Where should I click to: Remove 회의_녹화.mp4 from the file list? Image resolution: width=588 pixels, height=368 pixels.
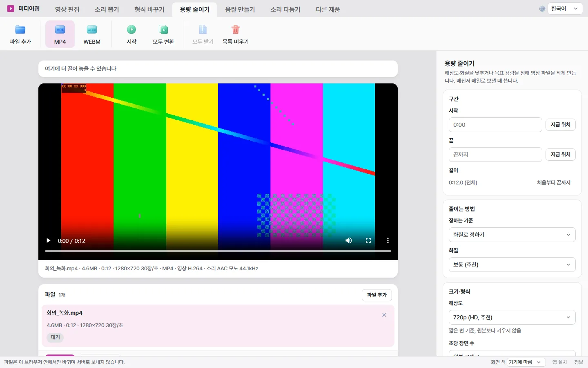(x=384, y=315)
